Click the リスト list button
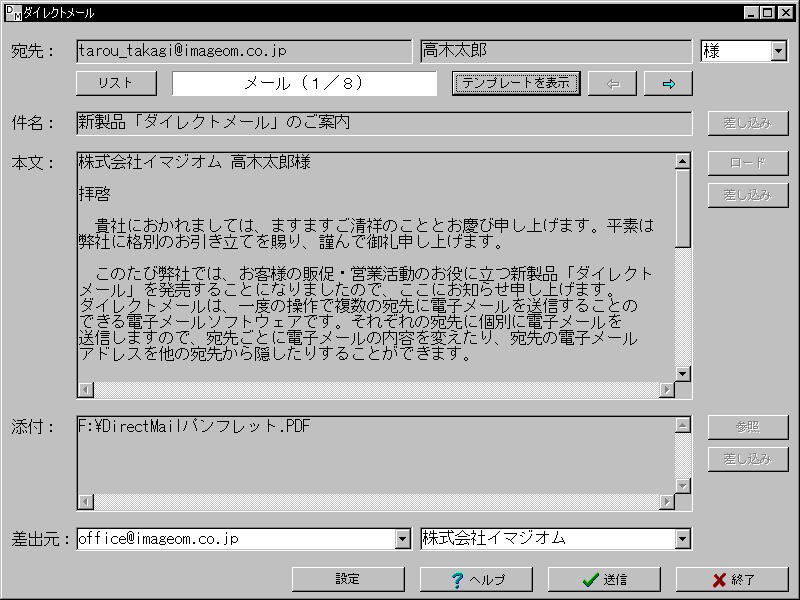Screen dimensions: 800x600 point(116,83)
